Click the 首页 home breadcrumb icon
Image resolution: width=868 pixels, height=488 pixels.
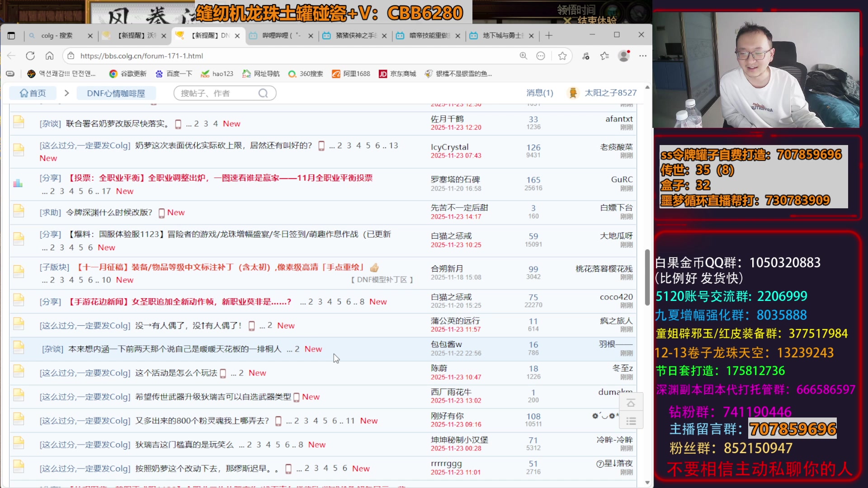(x=25, y=93)
